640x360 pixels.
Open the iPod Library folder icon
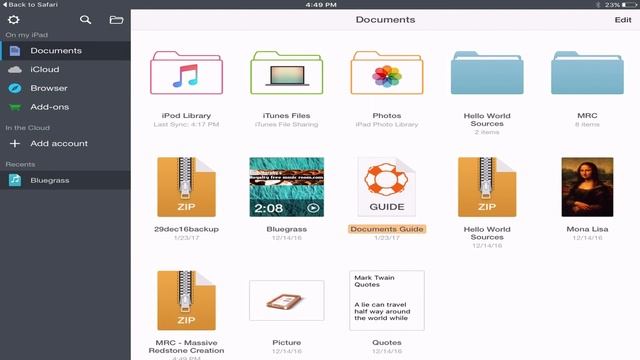coord(186,73)
